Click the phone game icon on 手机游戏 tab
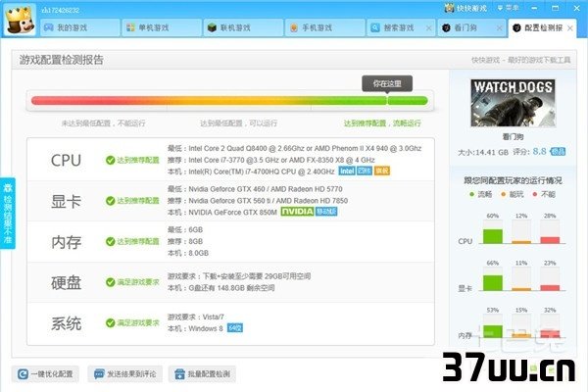Image resolution: width=588 pixels, height=392 pixels. [294, 27]
